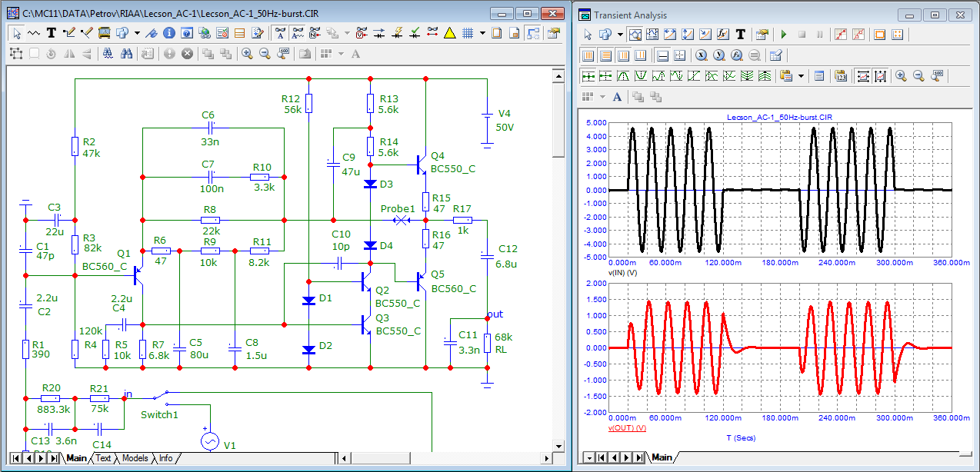Click the fx function icon in analysis toolbar
The width and height of the screenshot is (980, 472).
[722, 35]
